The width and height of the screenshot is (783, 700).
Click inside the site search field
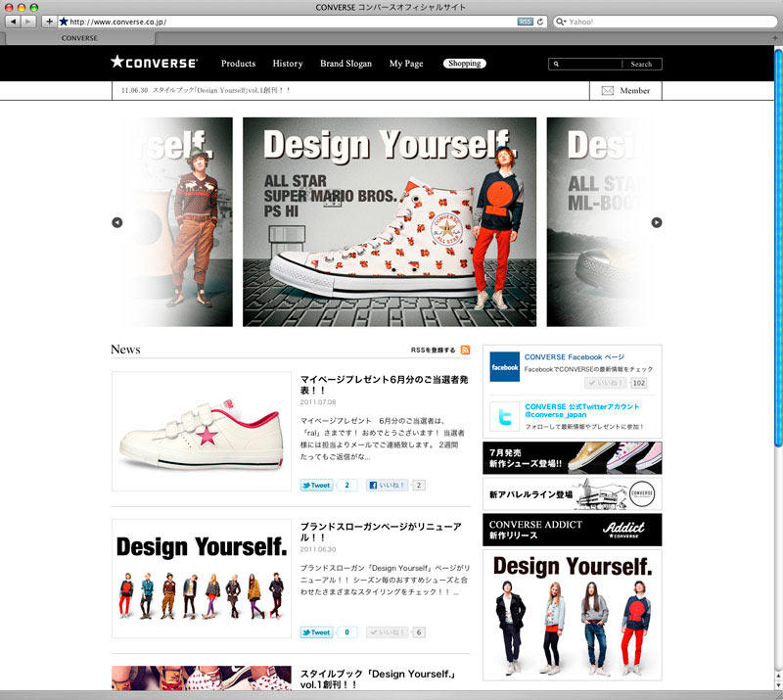point(589,64)
